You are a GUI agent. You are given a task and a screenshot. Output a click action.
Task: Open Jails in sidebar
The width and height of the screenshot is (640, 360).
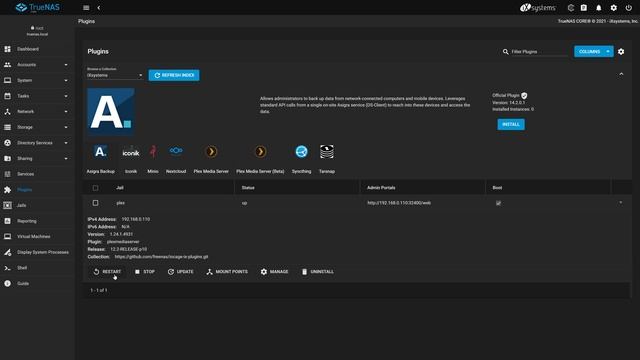(38, 205)
